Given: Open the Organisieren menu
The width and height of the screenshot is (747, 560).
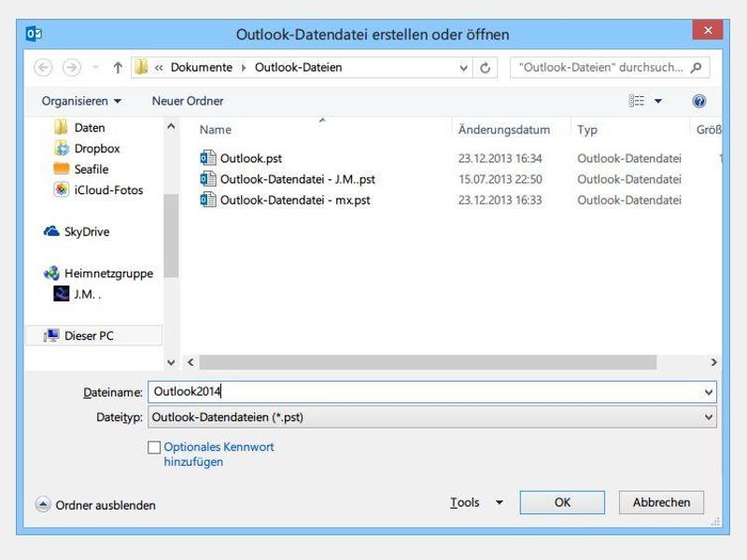Looking at the screenshot, I should [81, 101].
